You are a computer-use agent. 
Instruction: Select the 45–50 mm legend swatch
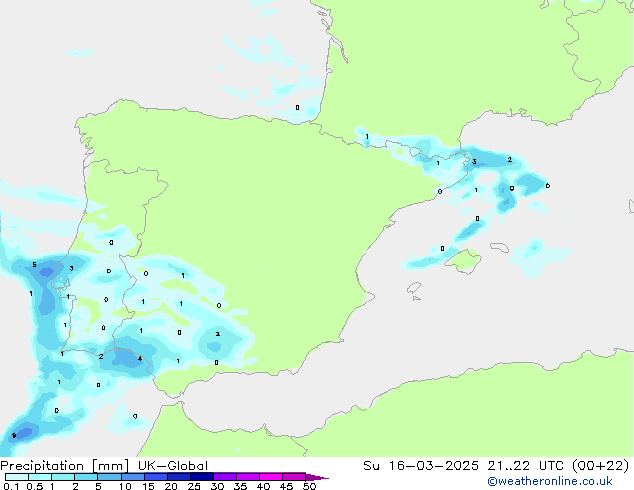click(294, 477)
